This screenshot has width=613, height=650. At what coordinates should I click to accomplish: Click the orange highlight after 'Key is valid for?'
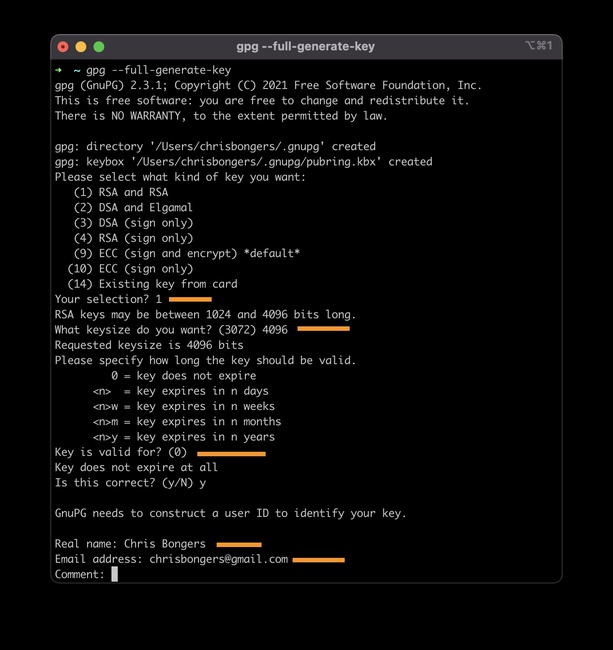(x=231, y=454)
